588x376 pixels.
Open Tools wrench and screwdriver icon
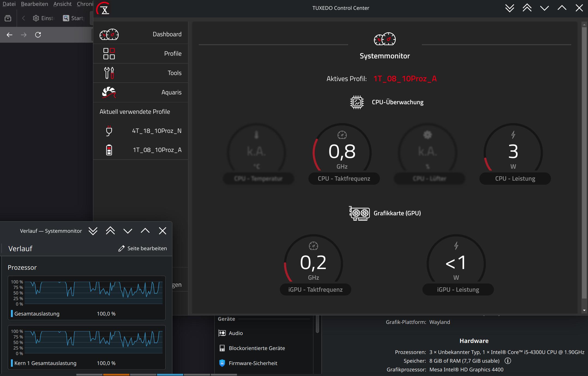coord(109,73)
